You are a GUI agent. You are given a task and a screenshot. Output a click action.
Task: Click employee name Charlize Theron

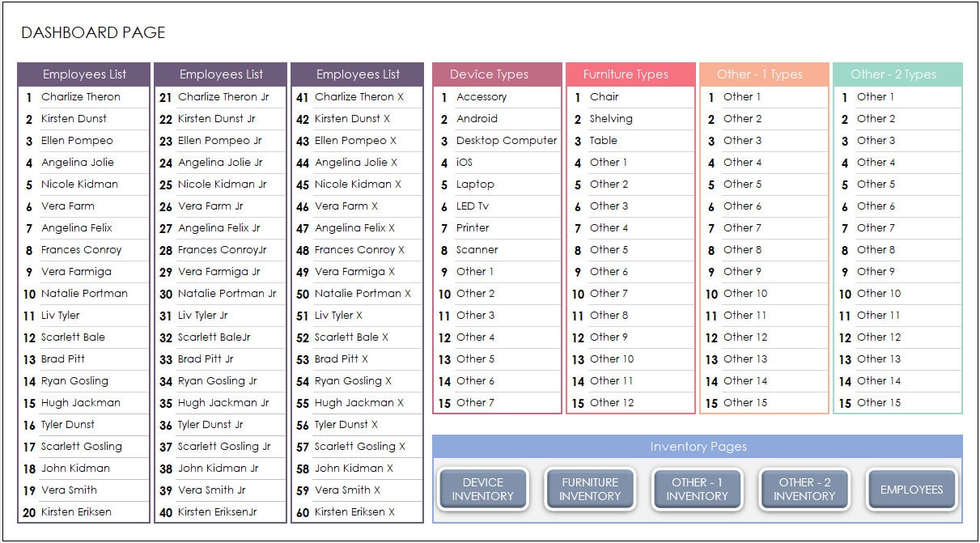[79, 96]
